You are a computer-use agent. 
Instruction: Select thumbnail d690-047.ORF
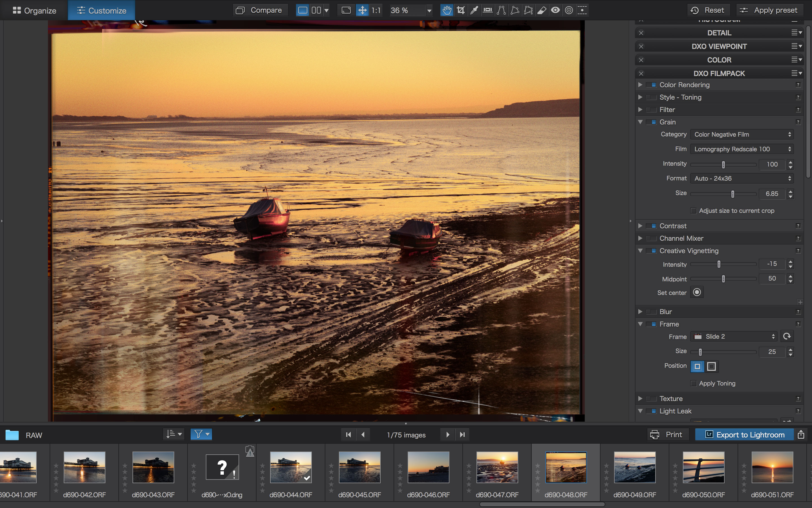click(497, 467)
